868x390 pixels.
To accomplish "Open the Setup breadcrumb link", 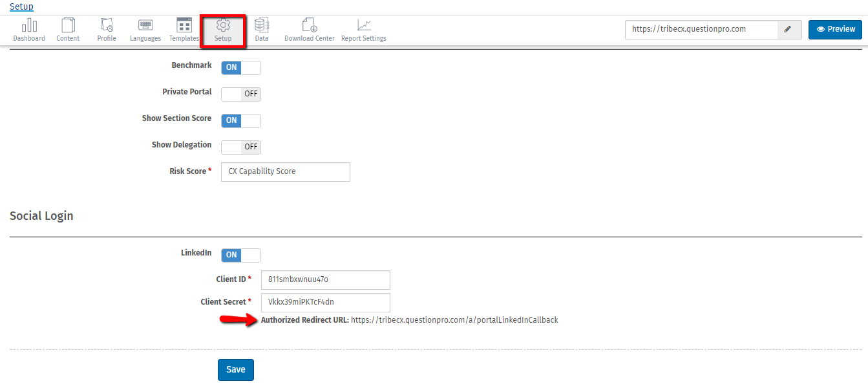I will 21,6.
